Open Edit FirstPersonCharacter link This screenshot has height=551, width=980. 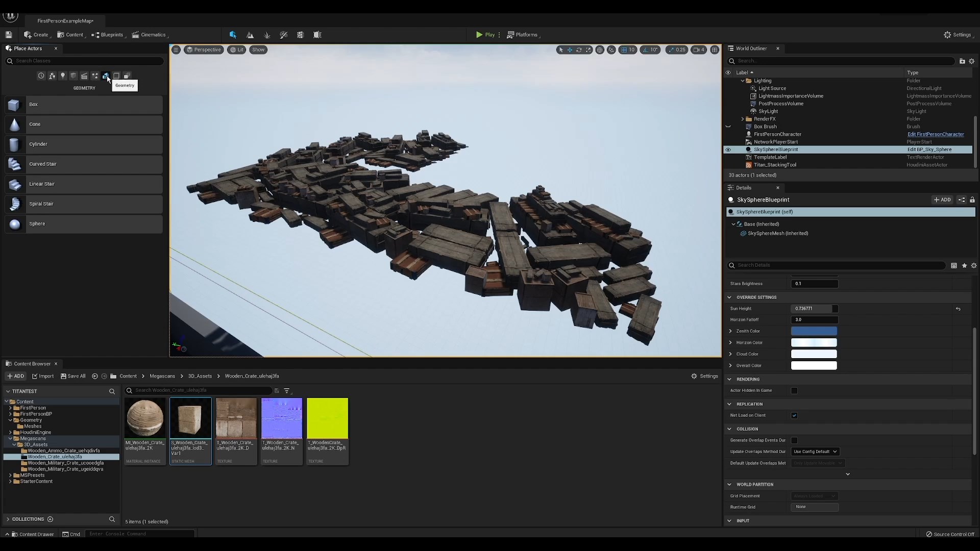click(936, 134)
